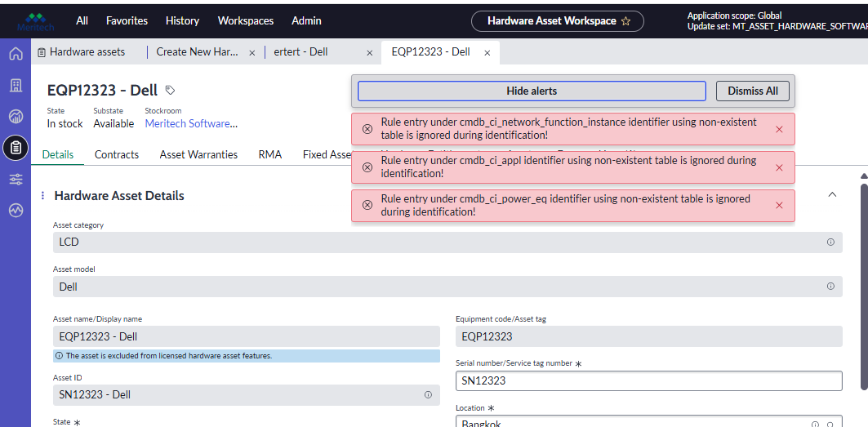Close the EQP12323 - Dell tab
Image resolution: width=868 pixels, height=427 pixels.
click(x=487, y=52)
